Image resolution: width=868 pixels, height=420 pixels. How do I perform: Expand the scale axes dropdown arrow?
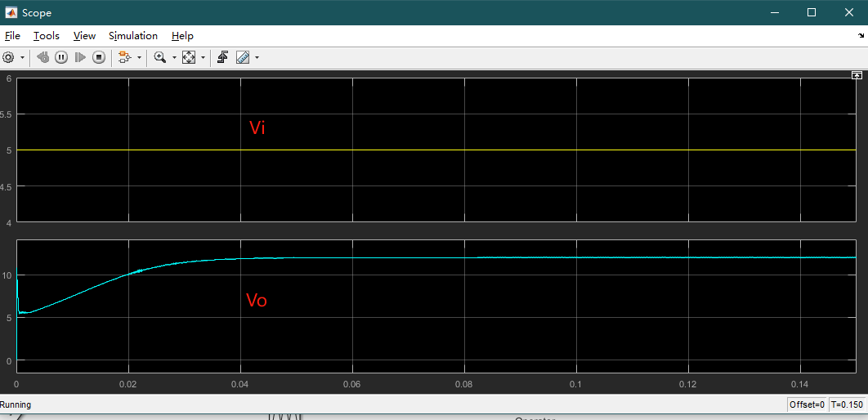204,57
